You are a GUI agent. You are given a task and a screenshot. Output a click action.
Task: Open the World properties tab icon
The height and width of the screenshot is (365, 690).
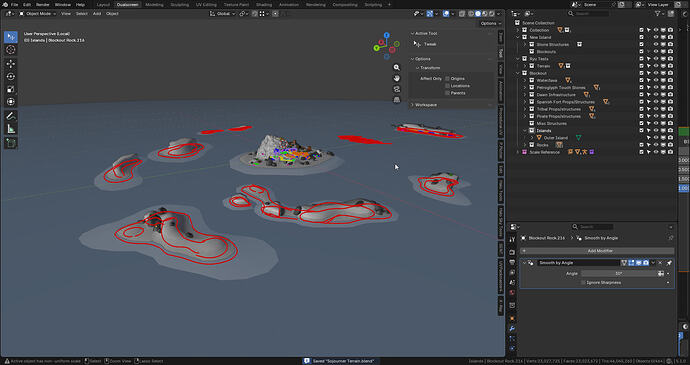[x=512, y=293]
